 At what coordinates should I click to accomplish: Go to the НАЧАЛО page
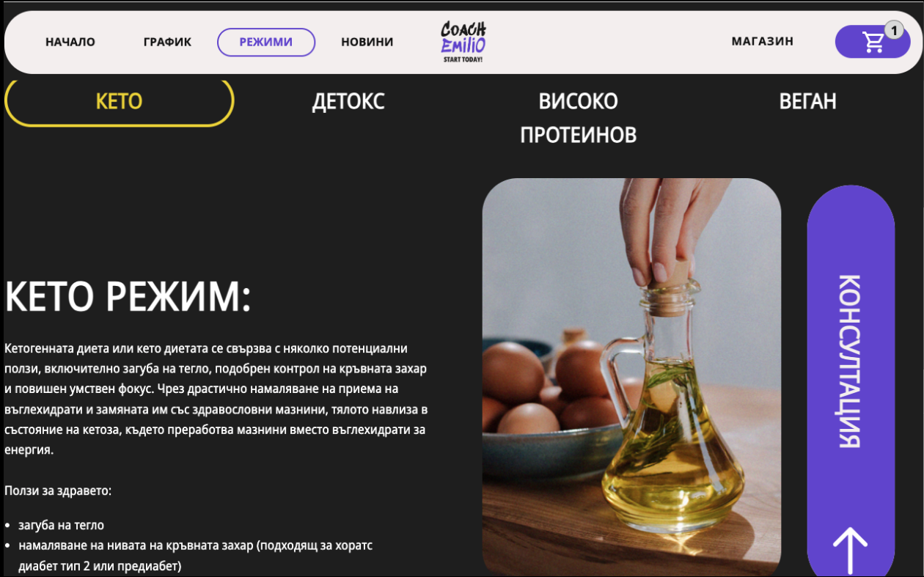tap(70, 42)
